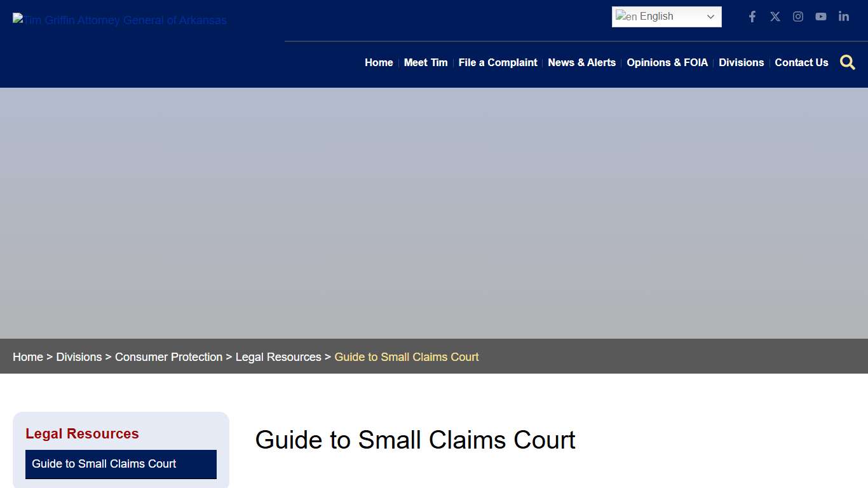Click Contact Us in the navigation bar
Screen dimensions: 868x488
(x=801, y=62)
